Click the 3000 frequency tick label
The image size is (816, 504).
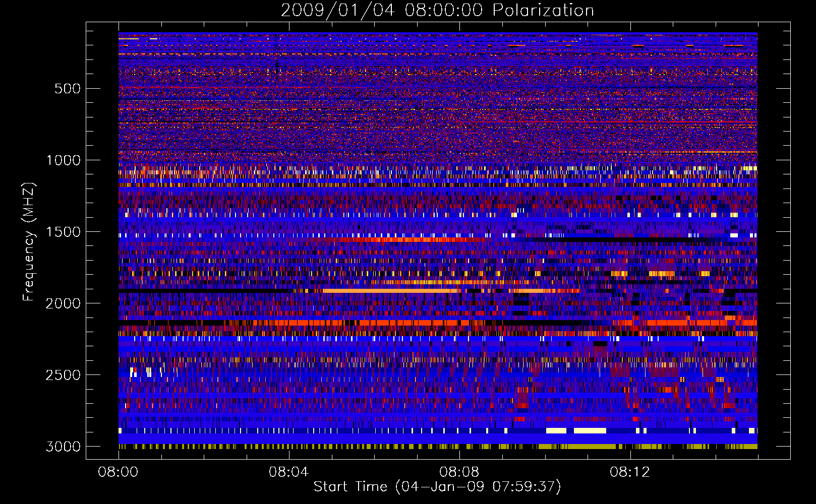(x=64, y=447)
